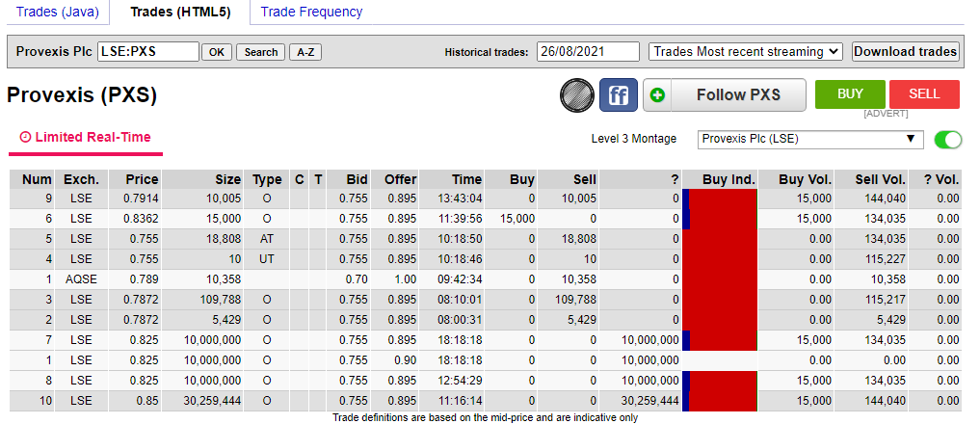Click the historical trades date field

588,51
